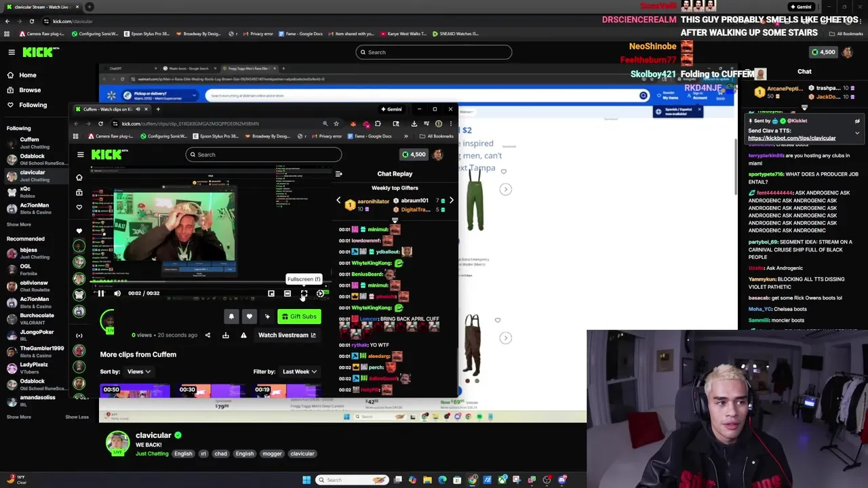Screen dimensions: 868x488
Task: Open new tab in inner Chrome window
Action: [158, 109]
